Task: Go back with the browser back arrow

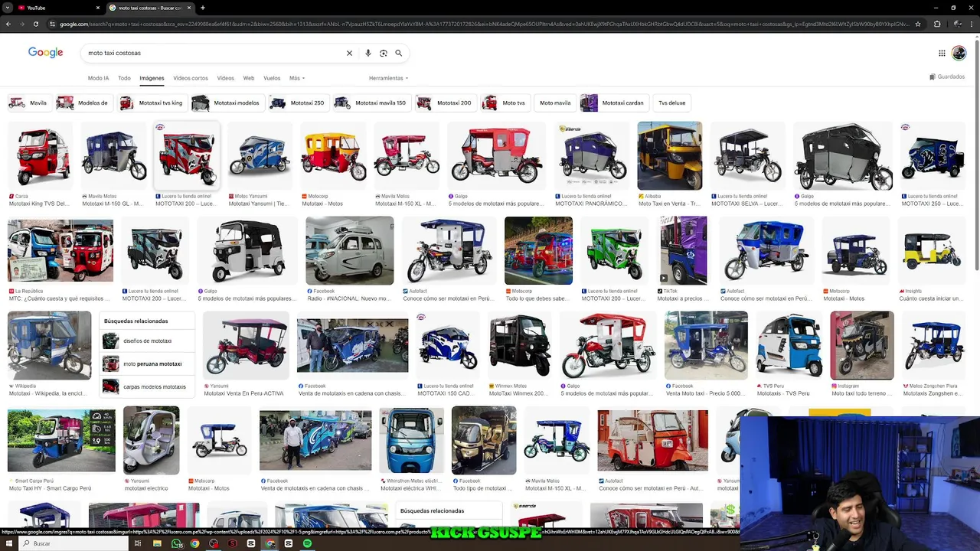Action: click(x=8, y=24)
